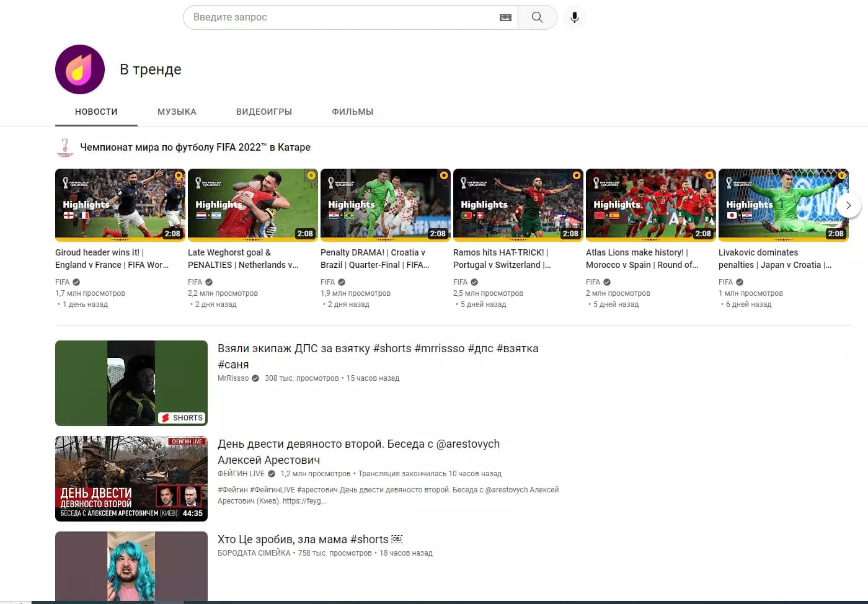Open the 'День двести девяносто второй' video title
The height and width of the screenshot is (604, 868).
click(358, 452)
